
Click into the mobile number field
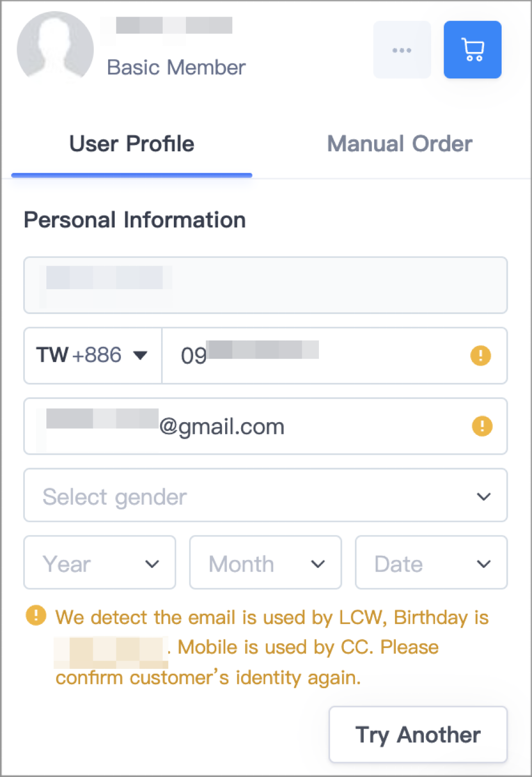[x=334, y=355]
